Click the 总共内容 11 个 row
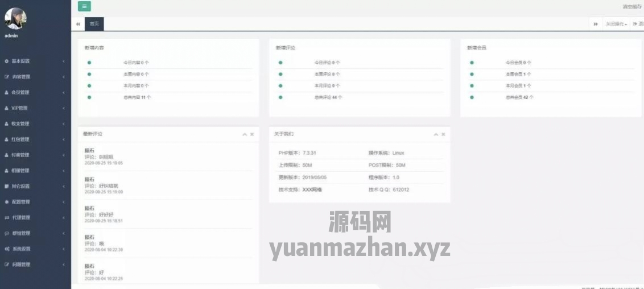 click(168, 97)
